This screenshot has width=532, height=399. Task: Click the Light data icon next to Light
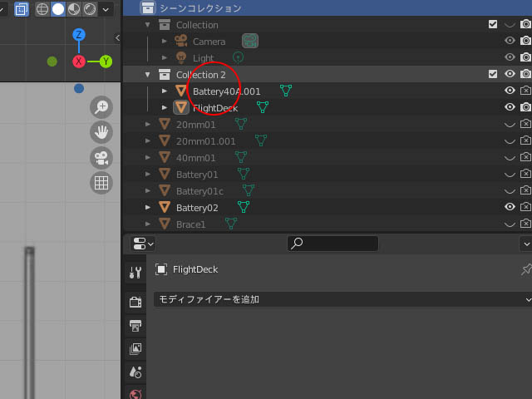239,57
